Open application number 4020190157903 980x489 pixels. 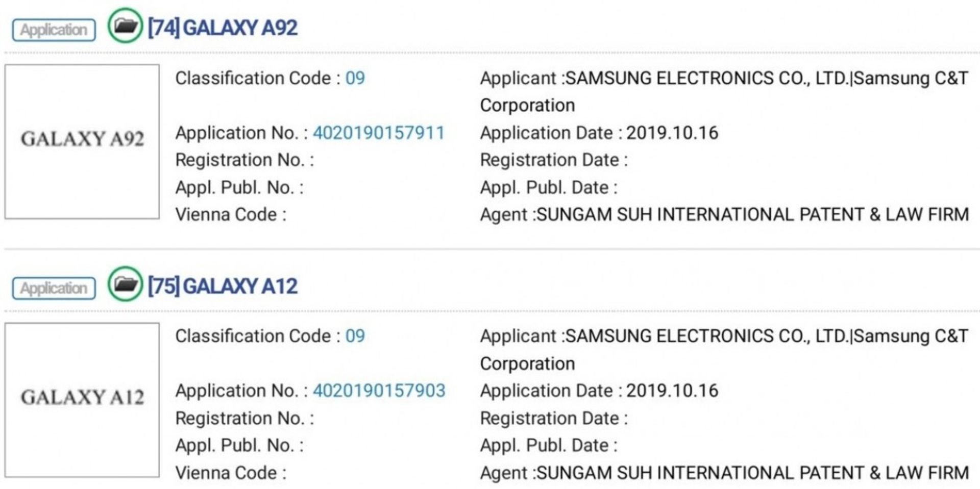[x=379, y=390]
